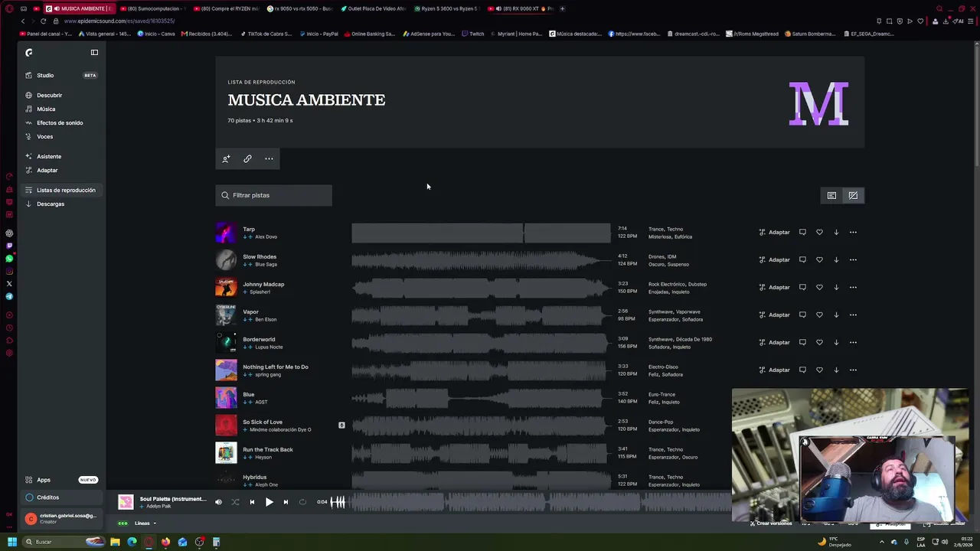The width and height of the screenshot is (980, 551).
Task: Click Adaptar for the Johnny Madcap track
Action: point(774,287)
